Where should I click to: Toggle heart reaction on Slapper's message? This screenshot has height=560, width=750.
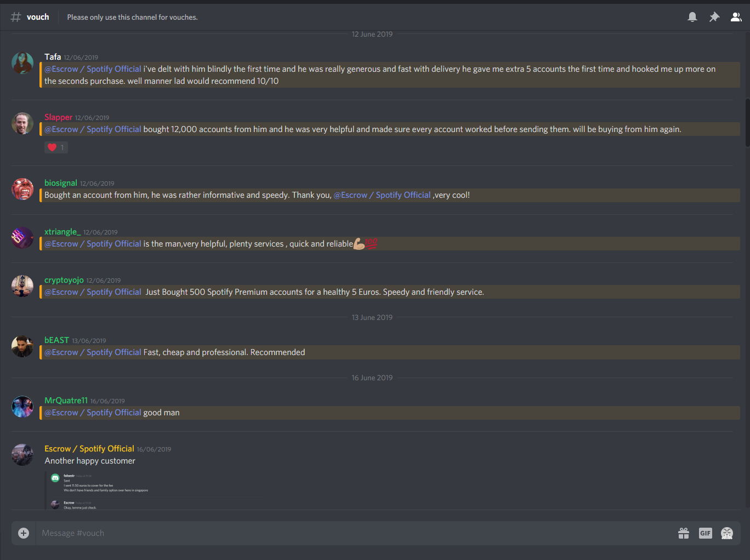pyautogui.click(x=56, y=147)
